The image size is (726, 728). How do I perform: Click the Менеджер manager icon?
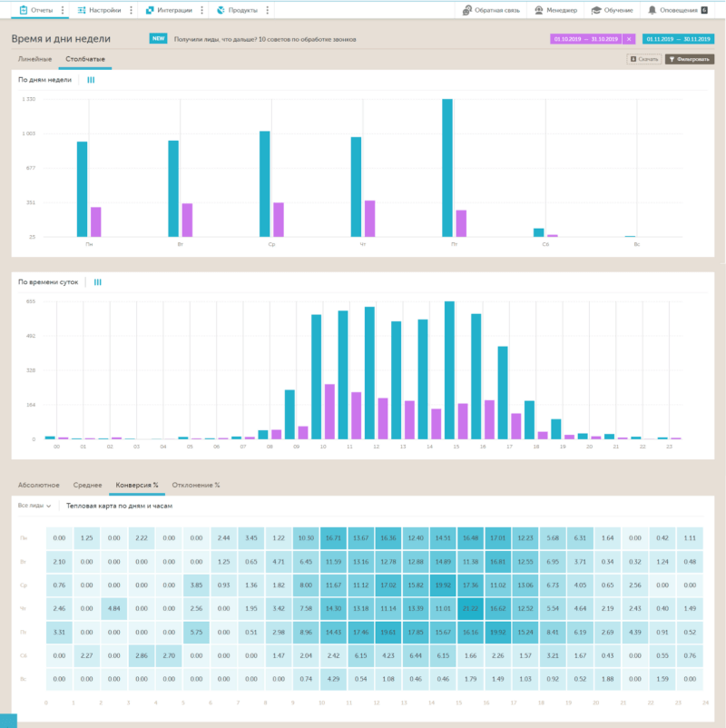coord(538,10)
